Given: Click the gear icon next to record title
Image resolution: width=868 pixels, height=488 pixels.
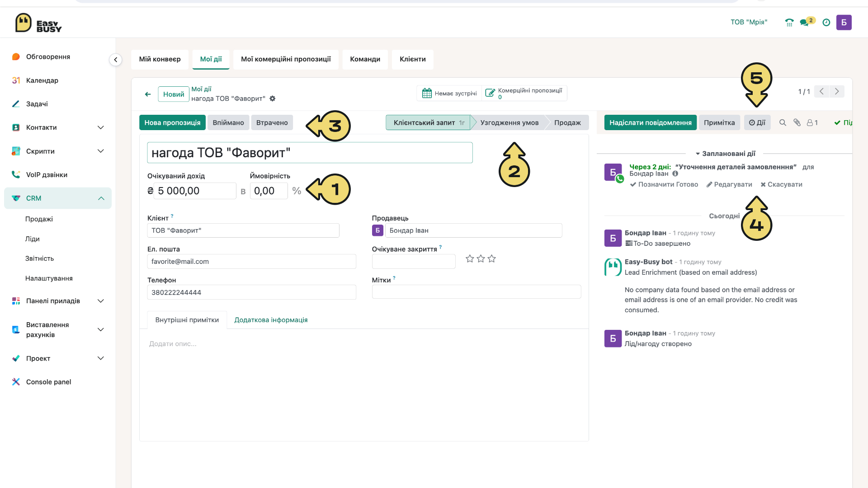Looking at the screenshot, I should pos(272,99).
